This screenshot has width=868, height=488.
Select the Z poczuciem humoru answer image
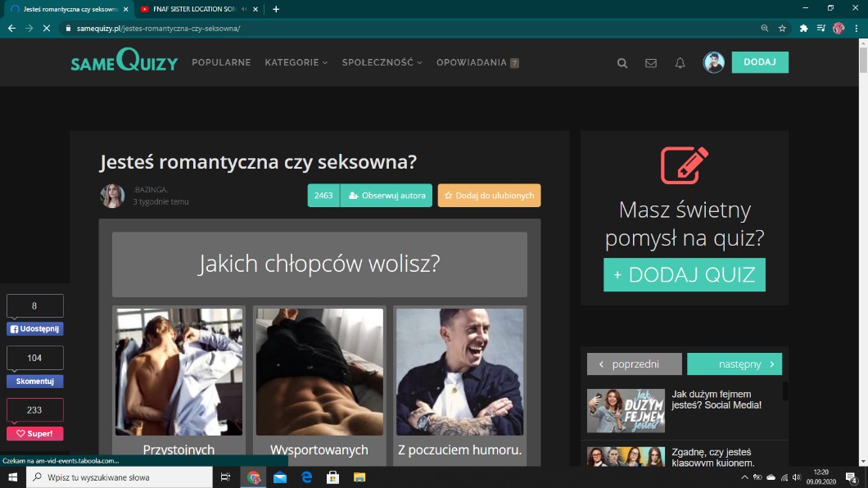459,372
